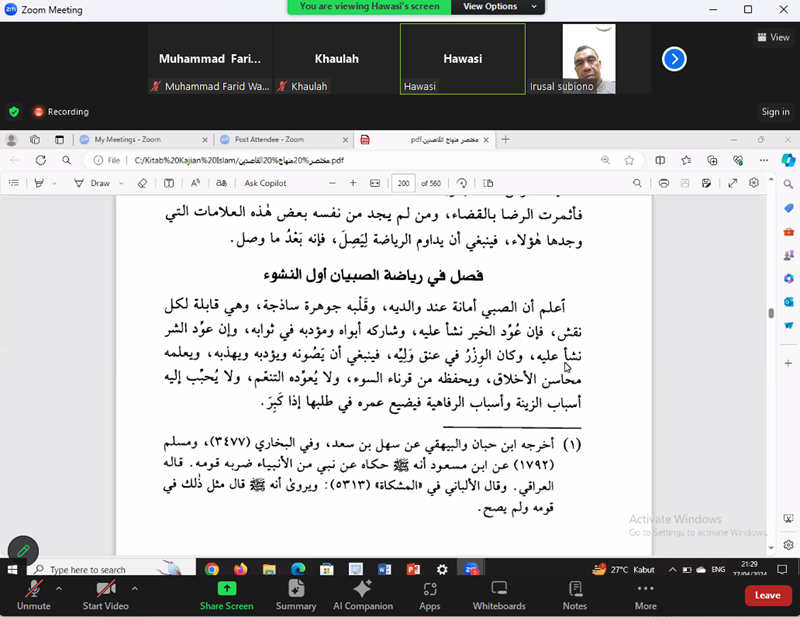Open PowerPoint from shared taskbar
The image size is (800, 617).
pos(414,569)
